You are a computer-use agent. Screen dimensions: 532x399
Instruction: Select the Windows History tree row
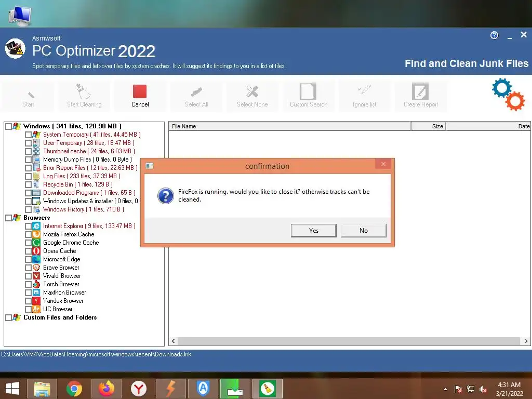click(84, 209)
